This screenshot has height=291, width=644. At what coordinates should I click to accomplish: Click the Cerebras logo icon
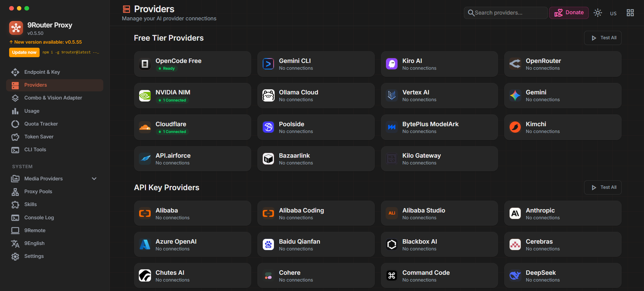515,245
